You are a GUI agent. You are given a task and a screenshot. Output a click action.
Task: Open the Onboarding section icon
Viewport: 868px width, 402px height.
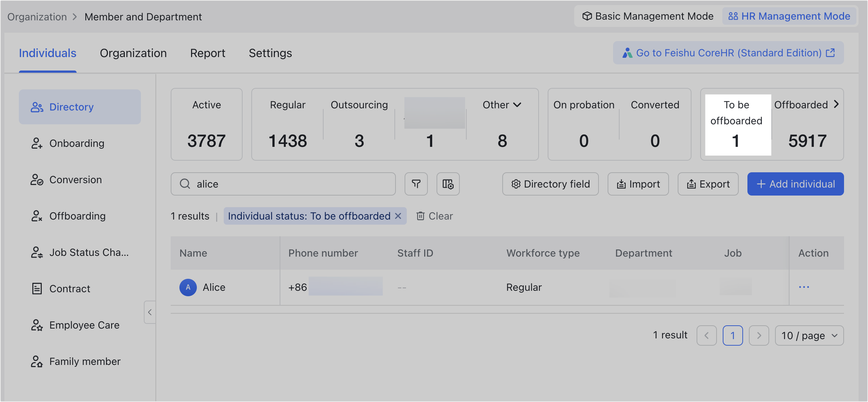pos(36,144)
